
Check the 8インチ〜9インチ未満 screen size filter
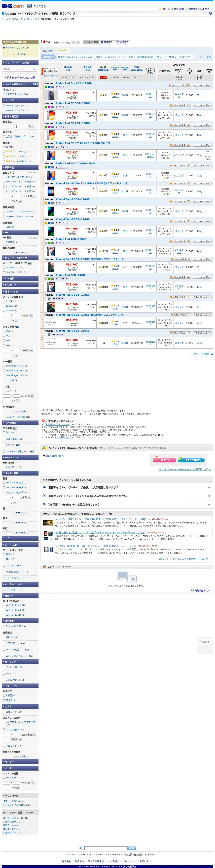(4, 177)
